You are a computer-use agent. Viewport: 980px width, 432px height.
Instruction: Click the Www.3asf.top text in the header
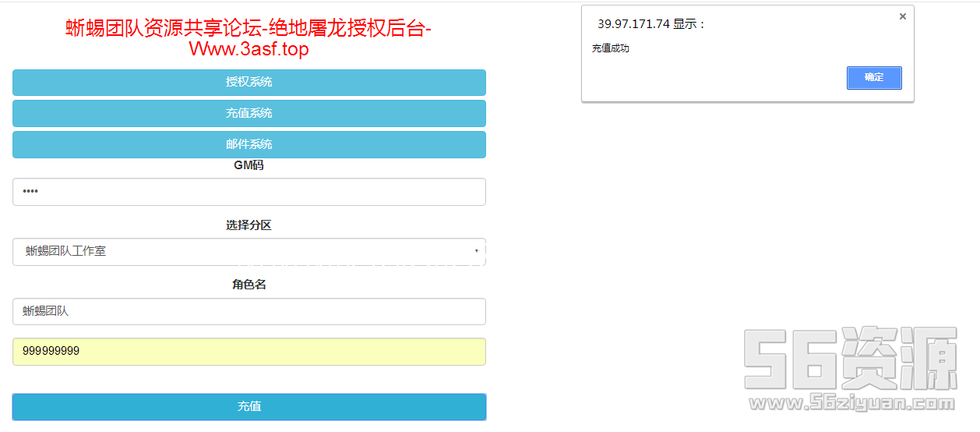(x=249, y=49)
